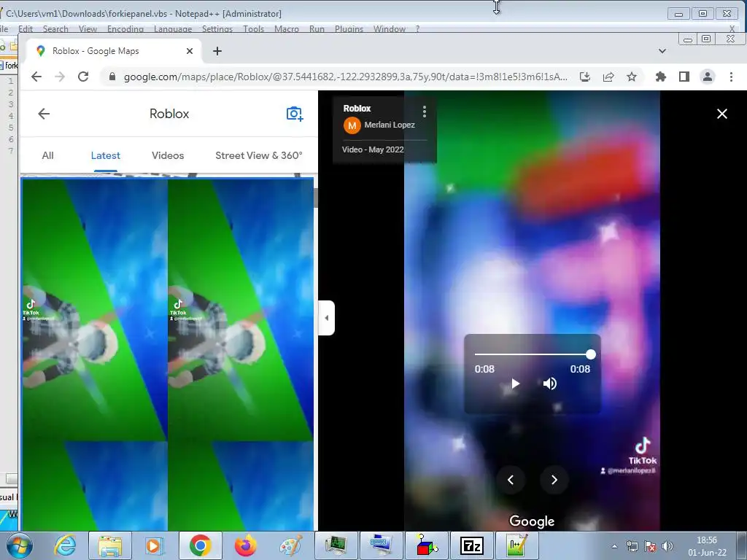The width and height of the screenshot is (747, 560).
Task: Click the install app icon in the address bar
Action: 585,77
